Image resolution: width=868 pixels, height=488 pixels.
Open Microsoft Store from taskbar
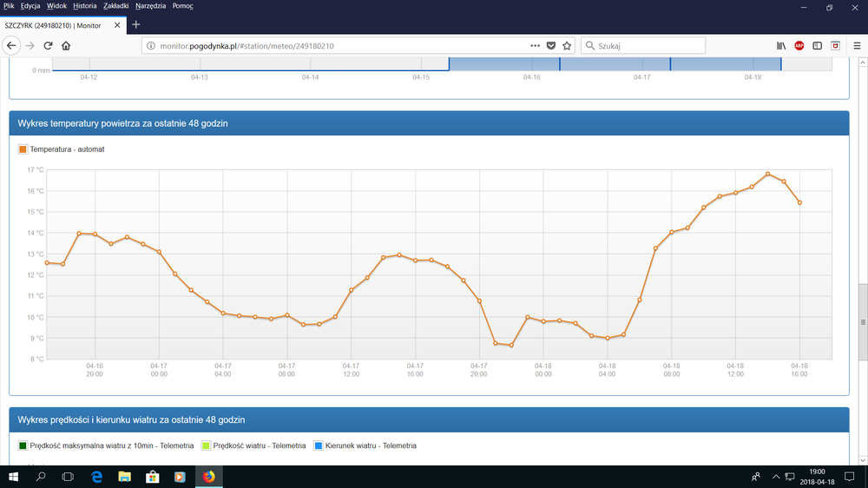coord(152,477)
